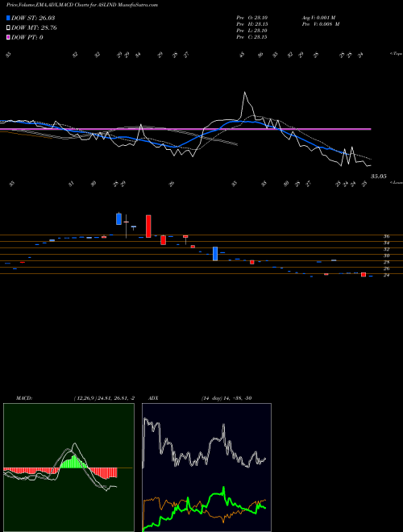Click the 'Pre O: 23.10' open value
The width and height of the screenshot is (403, 532).
[252, 17]
